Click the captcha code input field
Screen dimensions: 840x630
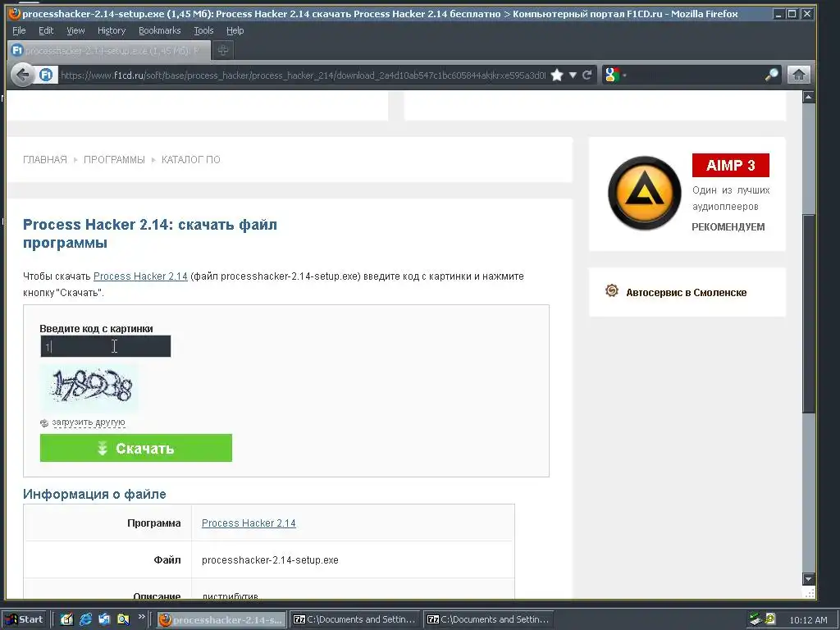106,346
